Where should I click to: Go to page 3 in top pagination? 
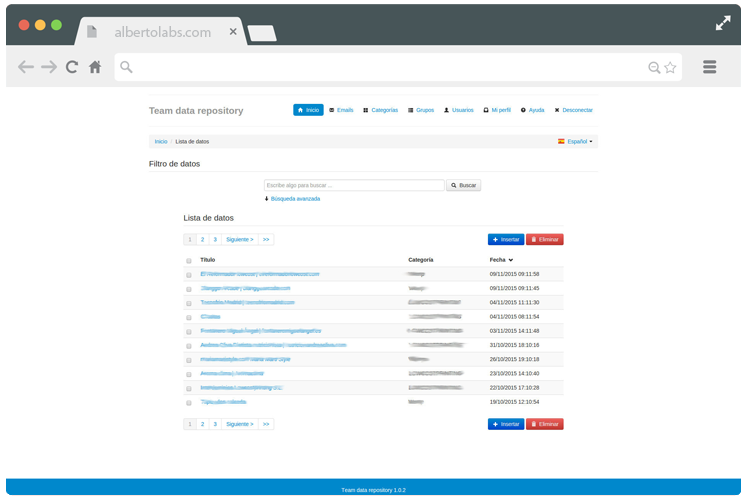click(x=215, y=239)
